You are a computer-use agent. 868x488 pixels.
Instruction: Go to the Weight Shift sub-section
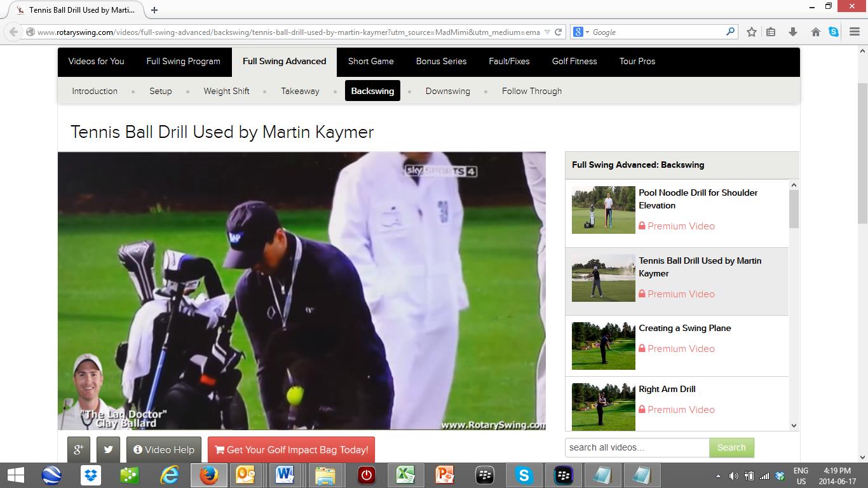[x=226, y=91]
